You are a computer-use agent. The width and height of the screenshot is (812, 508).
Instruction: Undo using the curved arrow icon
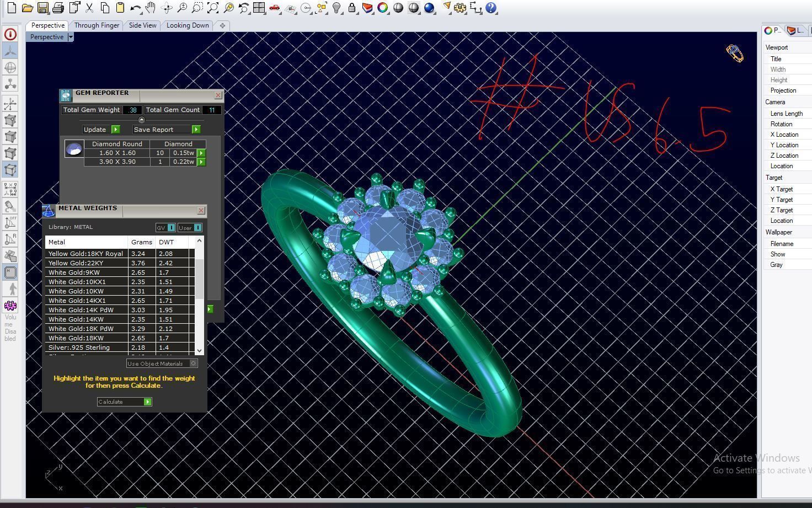point(136,8)
